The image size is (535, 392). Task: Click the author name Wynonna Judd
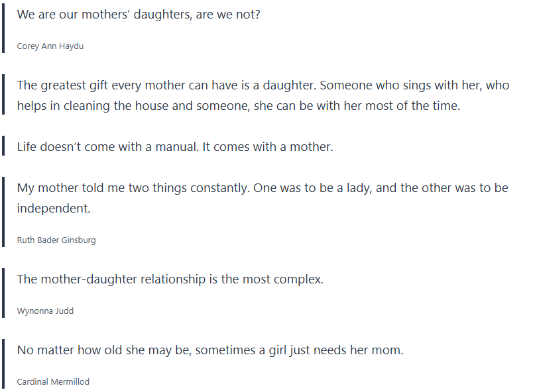(45, 311)
